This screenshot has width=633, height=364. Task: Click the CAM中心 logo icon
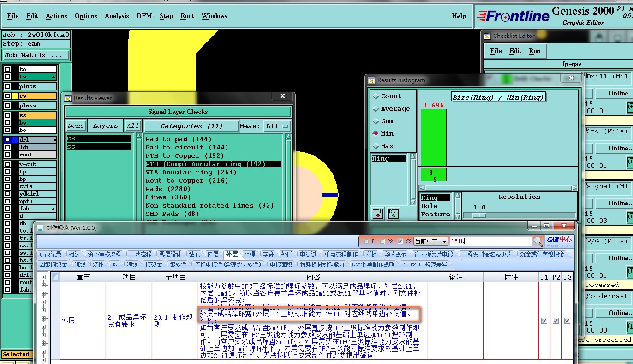click(559, 241)
